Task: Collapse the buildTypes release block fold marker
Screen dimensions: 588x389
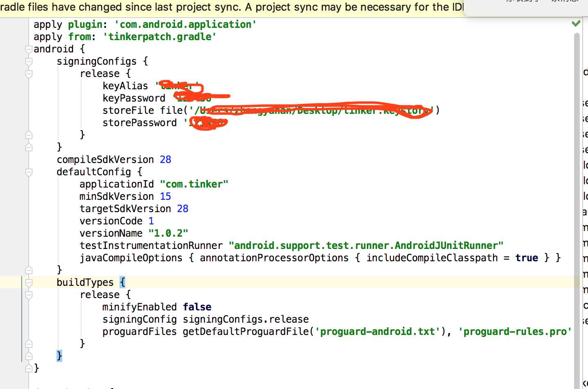Action: coord(29,295)
